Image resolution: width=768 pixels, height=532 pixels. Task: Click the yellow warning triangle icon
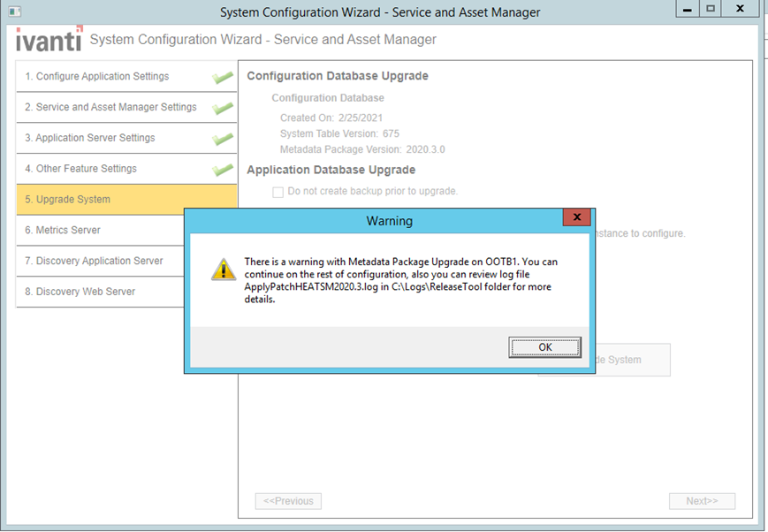point(224,269)
